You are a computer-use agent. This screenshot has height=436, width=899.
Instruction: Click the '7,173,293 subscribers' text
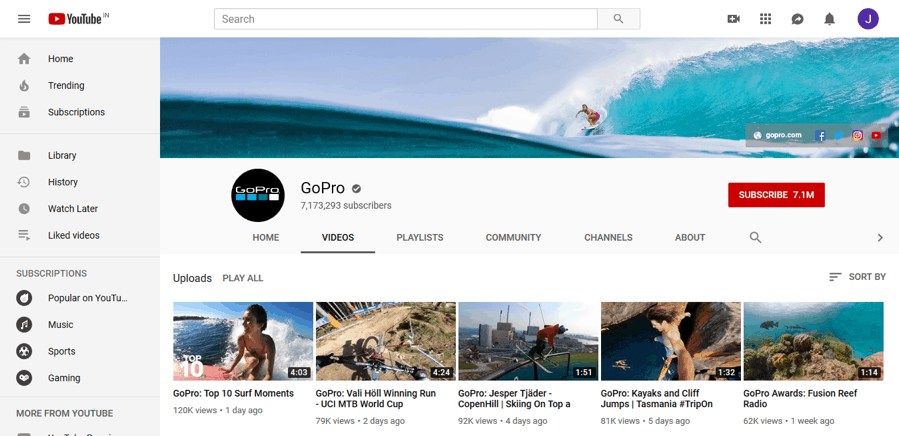click(346, 205)
